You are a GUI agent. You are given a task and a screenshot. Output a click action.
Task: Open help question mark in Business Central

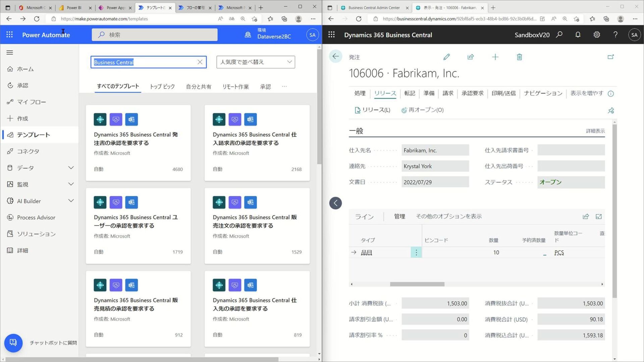coord(615,35)
